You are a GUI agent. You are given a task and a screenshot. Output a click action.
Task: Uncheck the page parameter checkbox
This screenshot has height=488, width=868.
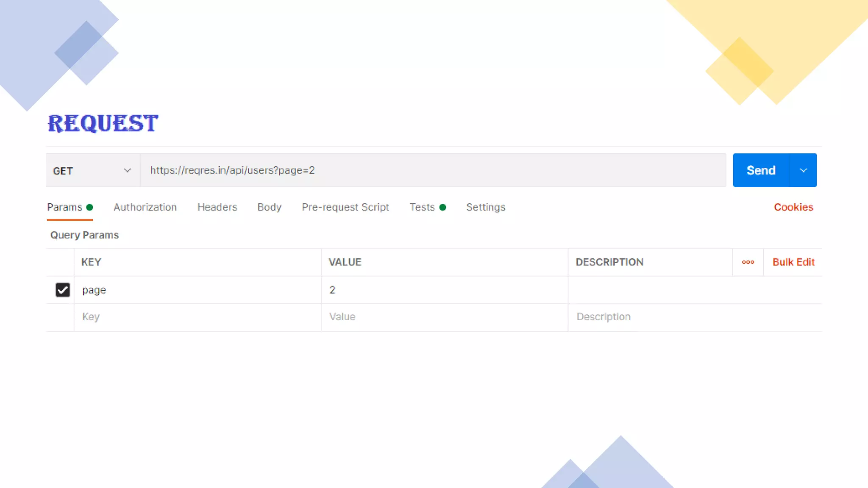[63, 290]
